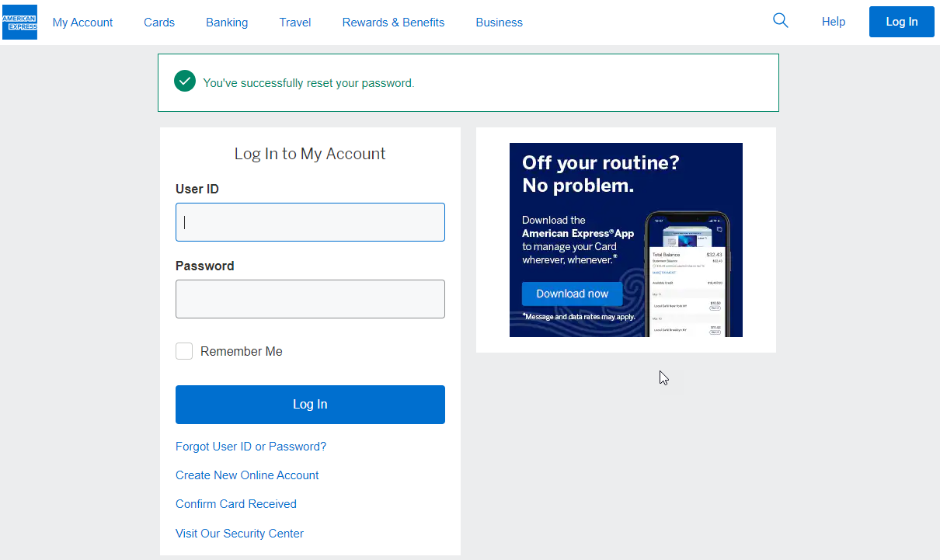Expand the Rewards & Benefits menu
940x560 pixels.
[393, 23]
